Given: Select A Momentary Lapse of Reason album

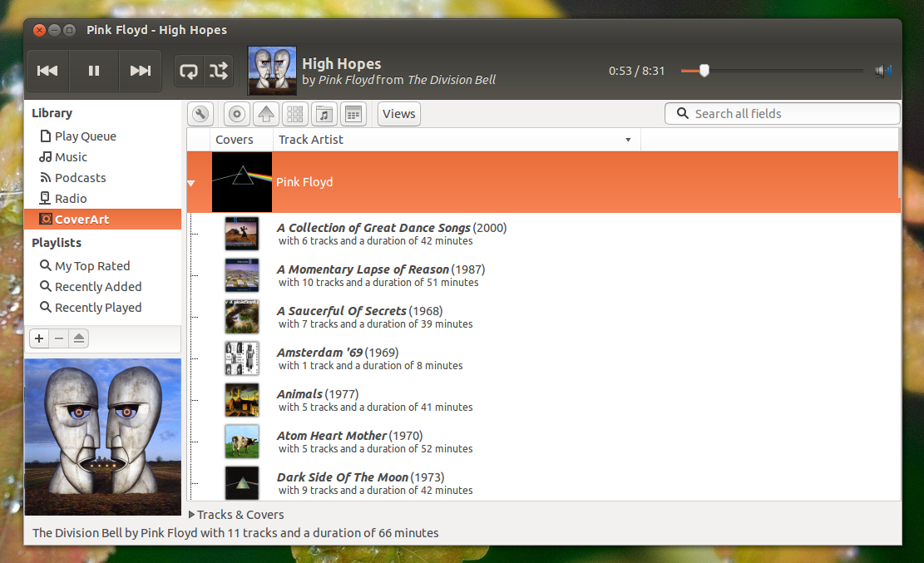Looking at the screenshot, I should (x=543, y=275).
